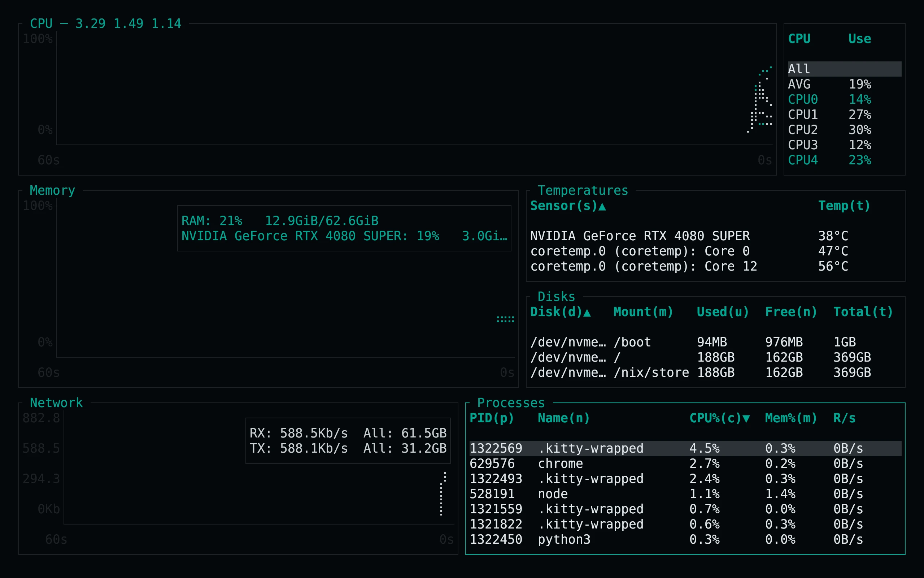Toggle CPU4 in the CPU legend
924x578 pixels.
click(x=845, y=160)
